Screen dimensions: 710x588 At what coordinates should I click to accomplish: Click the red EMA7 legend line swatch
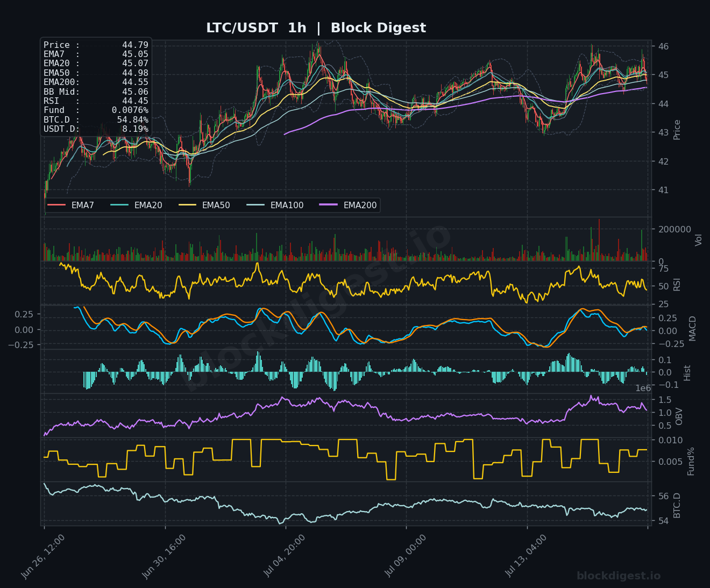[x=56, y=205]
